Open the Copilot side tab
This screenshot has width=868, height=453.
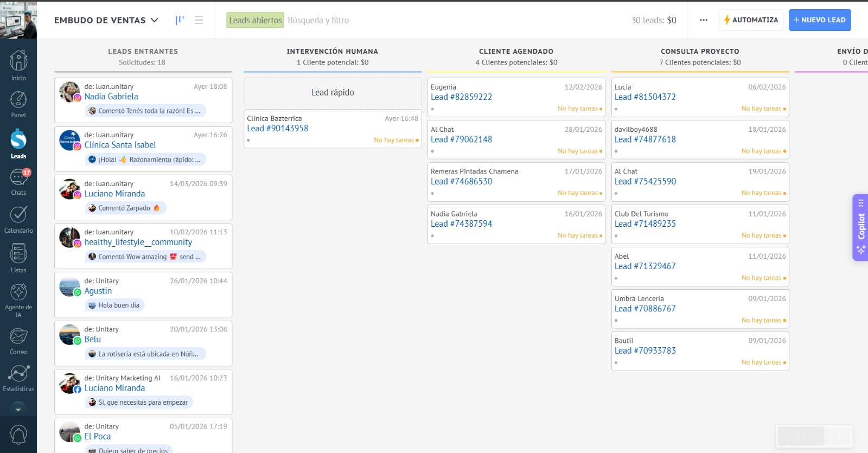(860, 227)
